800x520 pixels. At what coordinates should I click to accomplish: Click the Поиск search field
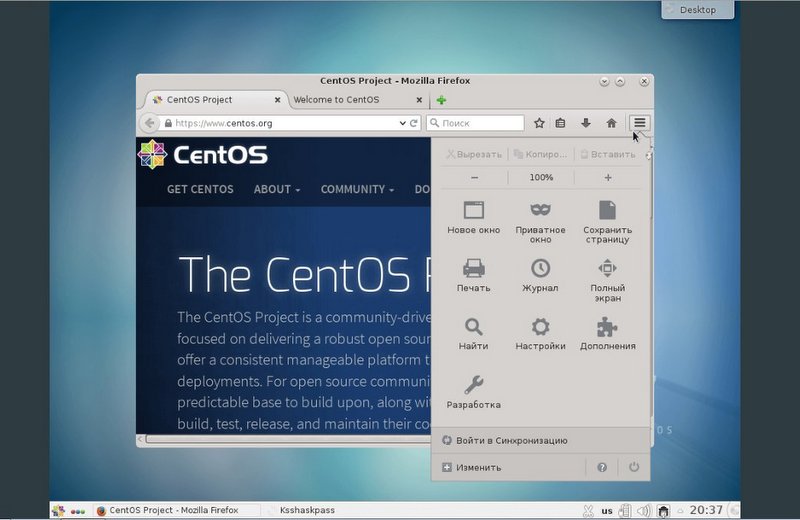pyautogui.click(x=475, y=123)
